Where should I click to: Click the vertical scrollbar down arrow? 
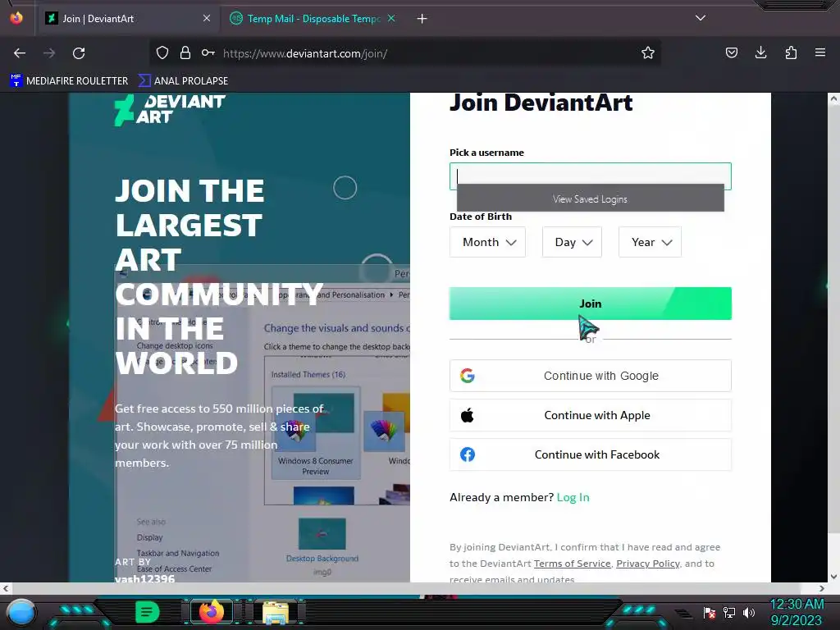coord(833,577)
